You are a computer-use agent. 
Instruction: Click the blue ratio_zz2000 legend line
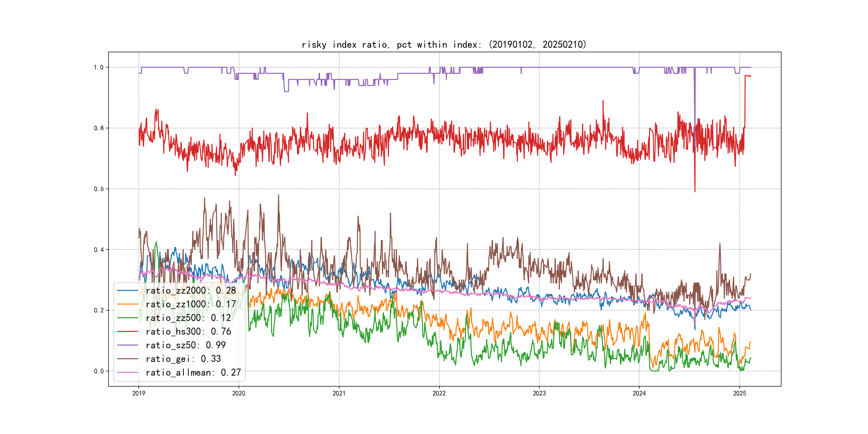coord(127,290)
